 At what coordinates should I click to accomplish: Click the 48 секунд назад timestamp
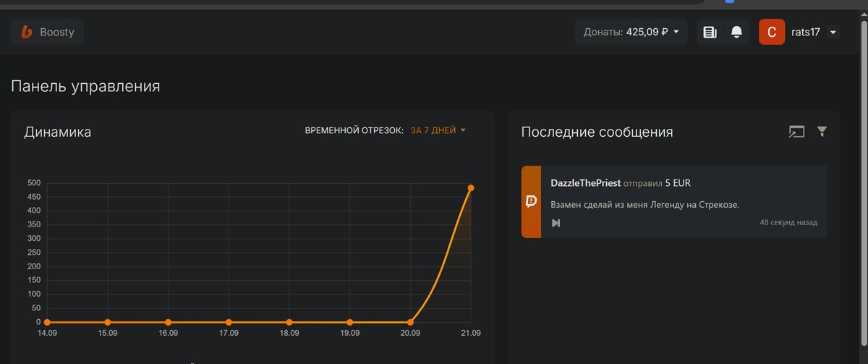click(x=788, y=223)
